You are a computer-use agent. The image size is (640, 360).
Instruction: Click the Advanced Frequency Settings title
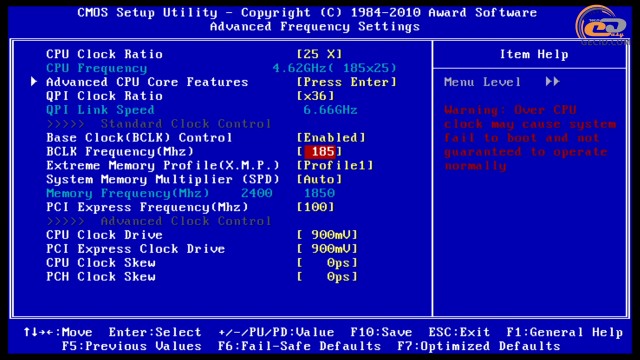pos(315,27)
